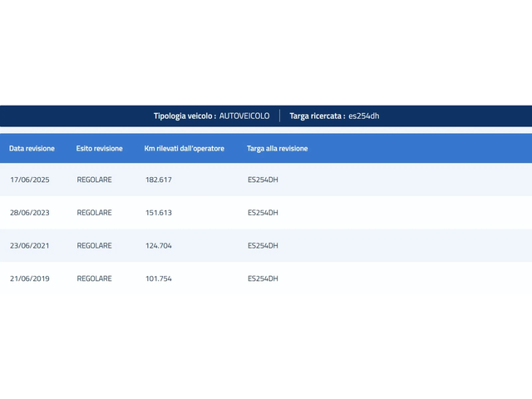Select the revision date 17/06/2025

[x=30, y=180]
